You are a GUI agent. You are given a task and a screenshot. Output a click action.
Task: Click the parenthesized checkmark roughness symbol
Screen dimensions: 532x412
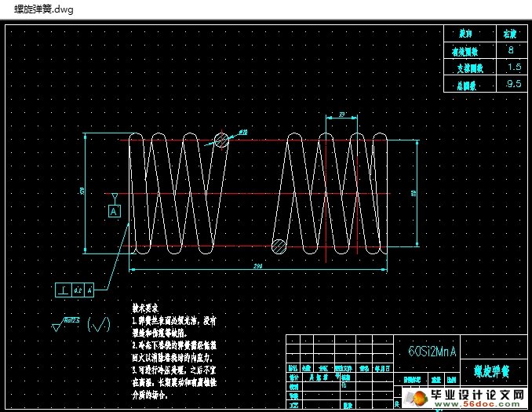click(x=98, y=324)
